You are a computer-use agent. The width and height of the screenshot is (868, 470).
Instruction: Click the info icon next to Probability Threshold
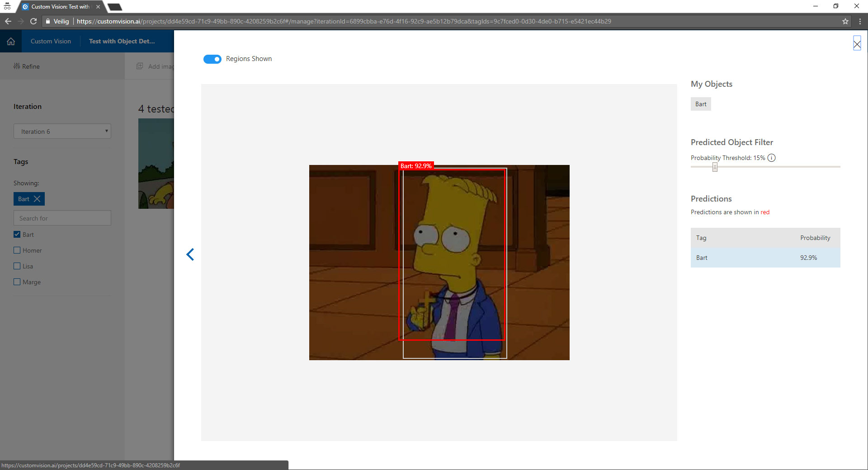tap(772, 158)
